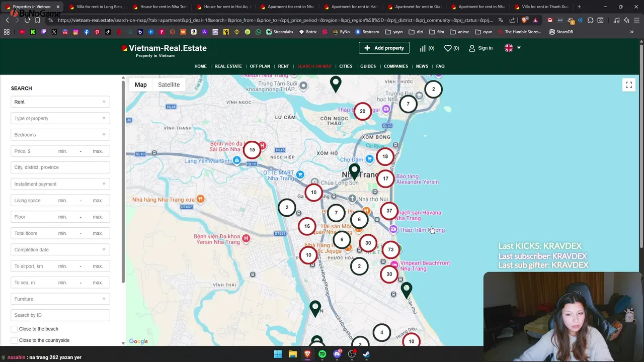This screenshot has height=362, width=644.
Task: Open the REAL ESTATE menu item
Action: click(228, 66)
